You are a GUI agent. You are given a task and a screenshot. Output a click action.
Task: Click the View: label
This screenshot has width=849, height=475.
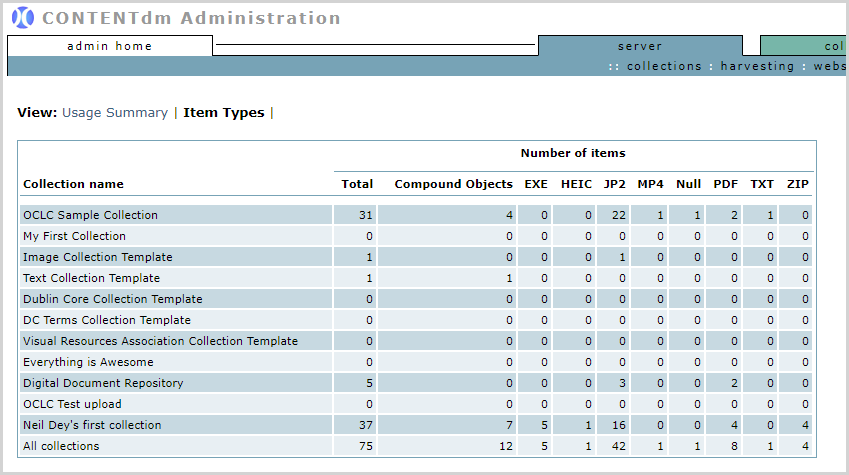coord(37,113)
